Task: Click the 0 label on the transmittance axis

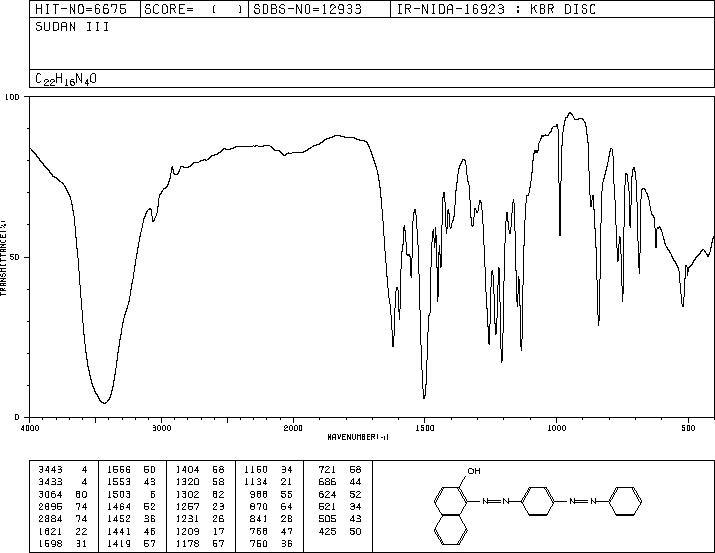Action: (x=17, y=417)
